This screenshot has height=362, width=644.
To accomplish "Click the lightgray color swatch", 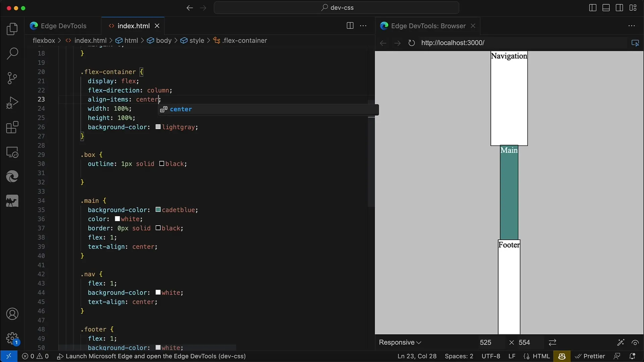I will (x=158, y=127).
